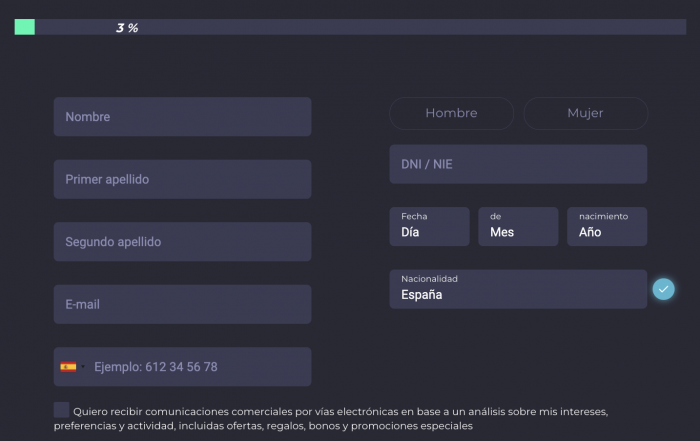The height and width of the screenshot is (441, 700).
Task: Click the unfilled part of the progress bar
Action: [x=361, y=27]
